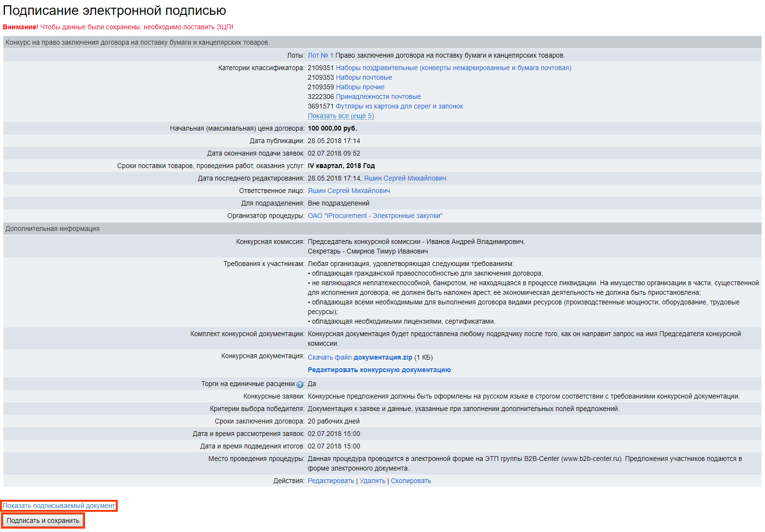765x532 pixels.
Task: Click the Дополнительная информация section header
Action: pyautogui.click(x=52, y=229)
